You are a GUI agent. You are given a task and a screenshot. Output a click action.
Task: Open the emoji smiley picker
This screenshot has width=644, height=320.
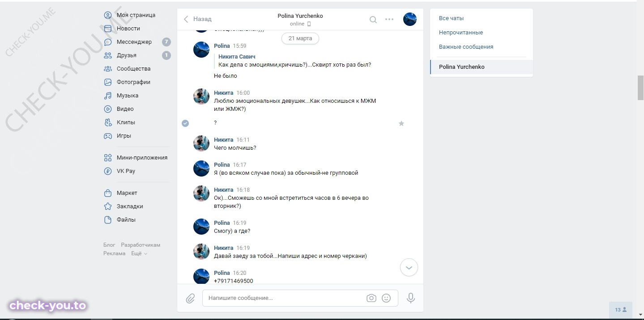(386, 298)
